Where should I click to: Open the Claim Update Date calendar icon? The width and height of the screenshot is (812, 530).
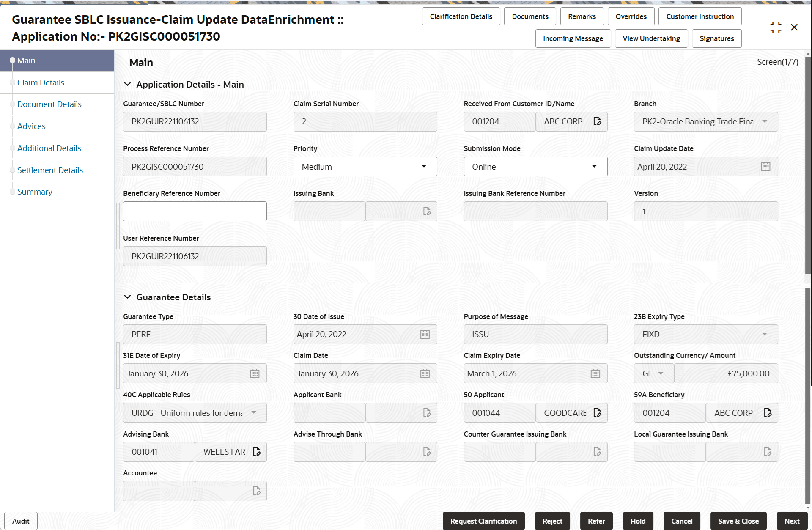(765, 167)
